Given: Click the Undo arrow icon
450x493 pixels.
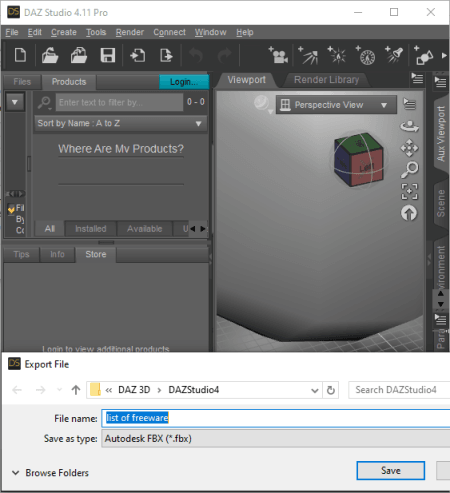Looking at the screenshot, I should coord(195,55).
